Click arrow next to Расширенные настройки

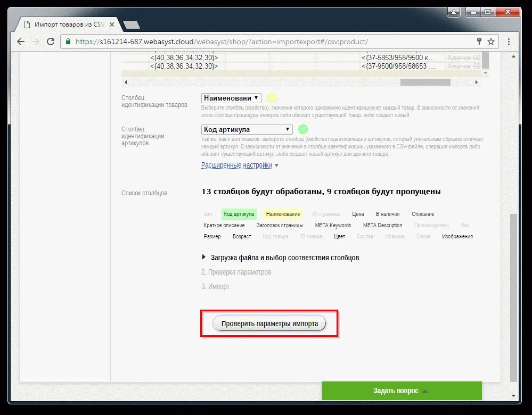(x=276, y=165)
